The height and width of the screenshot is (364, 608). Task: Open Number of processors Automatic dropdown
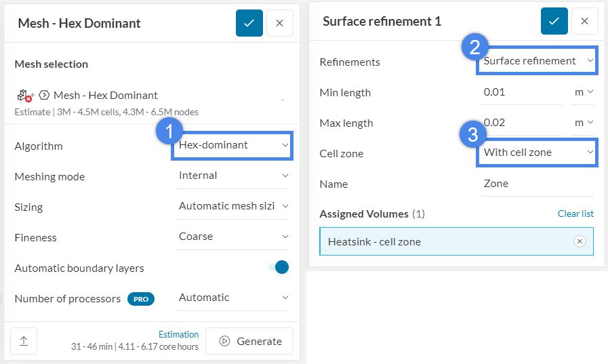[232, 298]
